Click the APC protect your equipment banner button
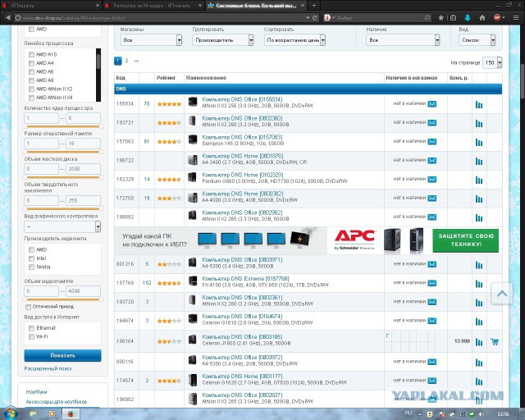The height and width of the screenshot is (420, 525). [x=465, y=240]
